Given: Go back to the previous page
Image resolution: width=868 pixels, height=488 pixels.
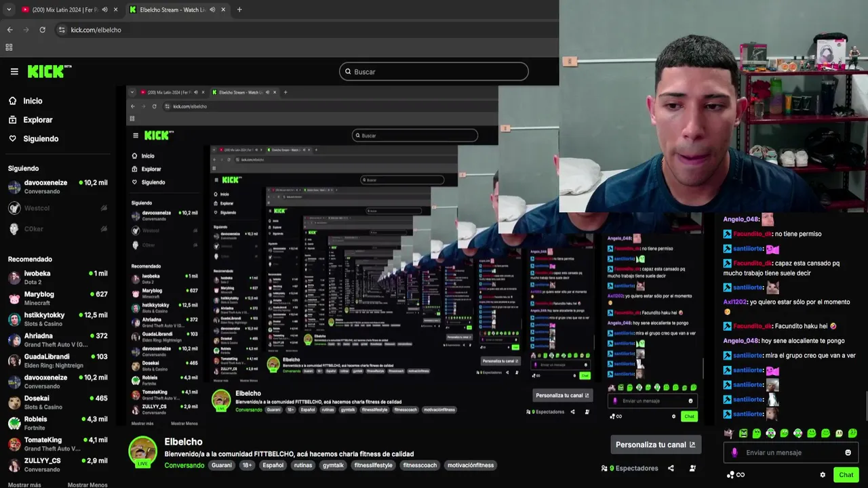Looking at the screenshot, I should tap(9, 30).
